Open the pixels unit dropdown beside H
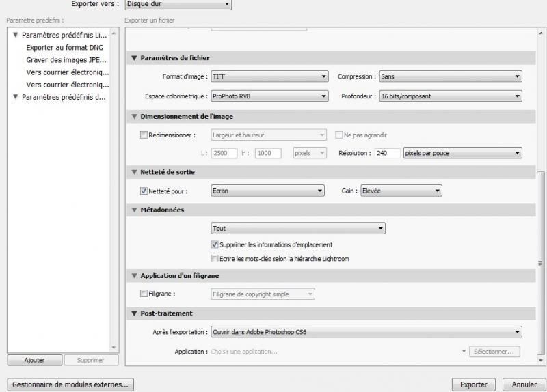 [310, 153]
